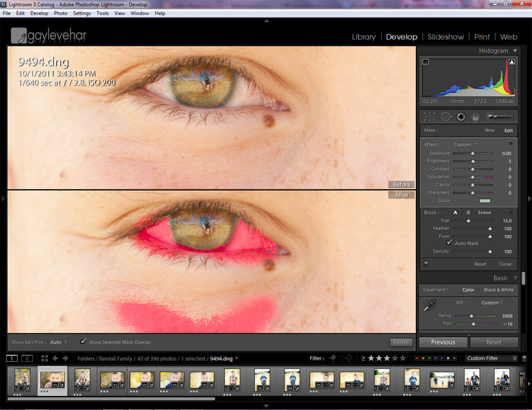Screen dimensions: 532x410
Task: Activate the Red Eye Correction tool
Action: point(461,117)
